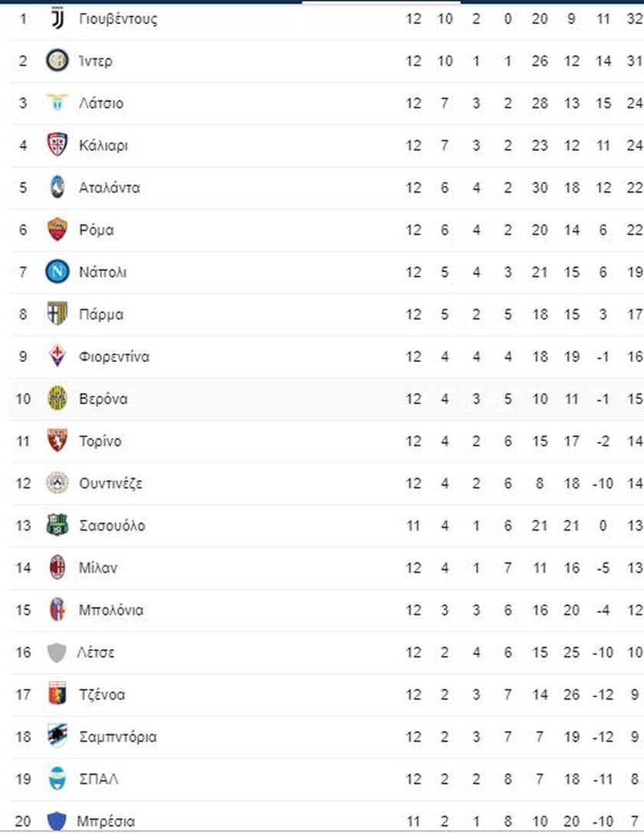The height and width of the screenshot is (833, 644).
Task: Click the Parma cross crest icon
Action: pyautogui.click(x=58, y=314)
